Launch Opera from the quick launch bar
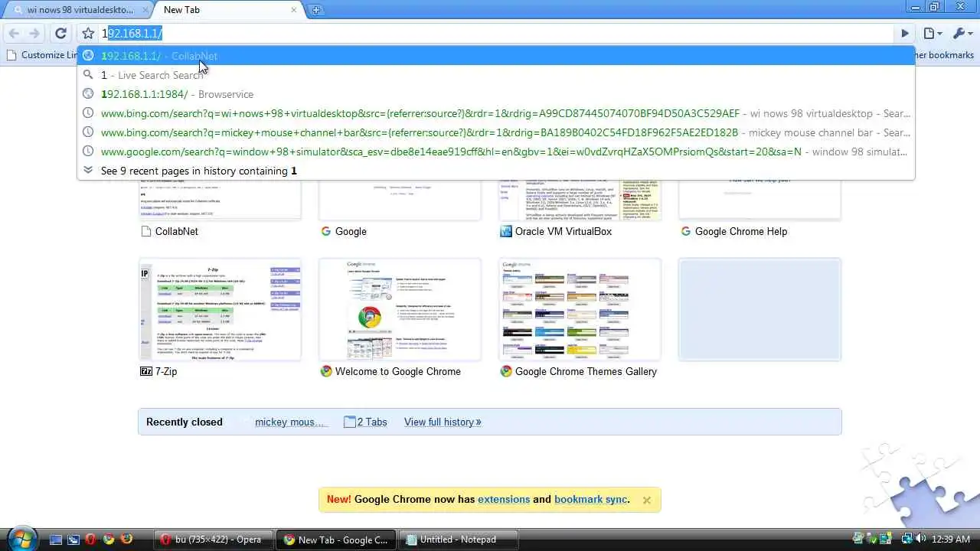Viewport: 980px width, 551px height. (90, 540)
